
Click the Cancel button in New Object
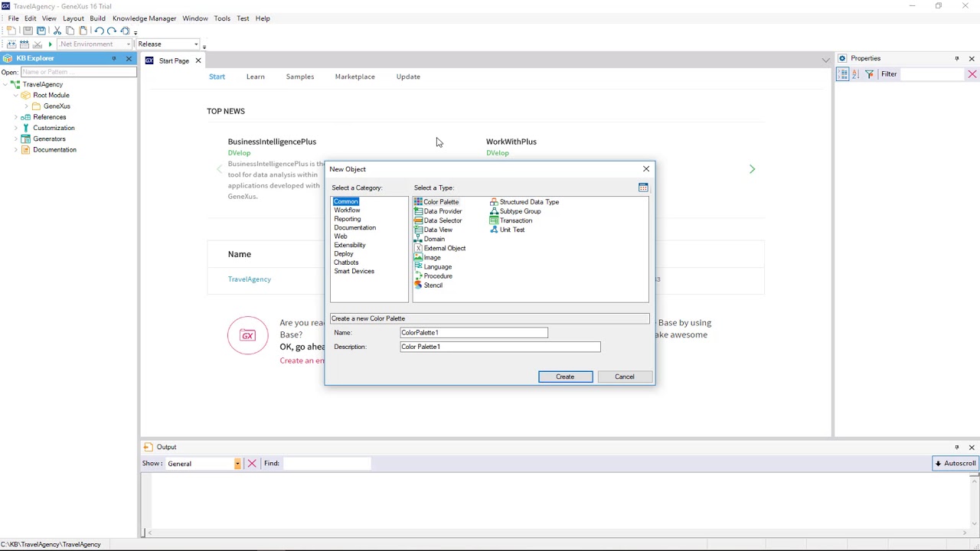click(x=625, y=377)
